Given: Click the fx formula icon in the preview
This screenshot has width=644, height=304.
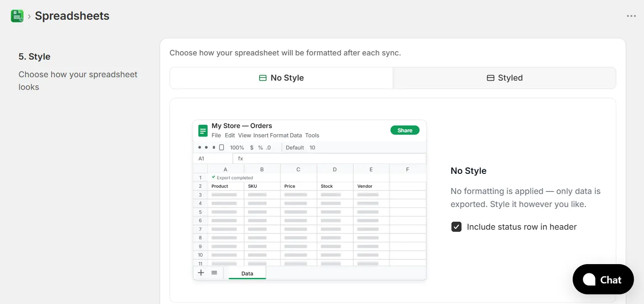Looking at the screenshot, I should [x=240, y=159].
